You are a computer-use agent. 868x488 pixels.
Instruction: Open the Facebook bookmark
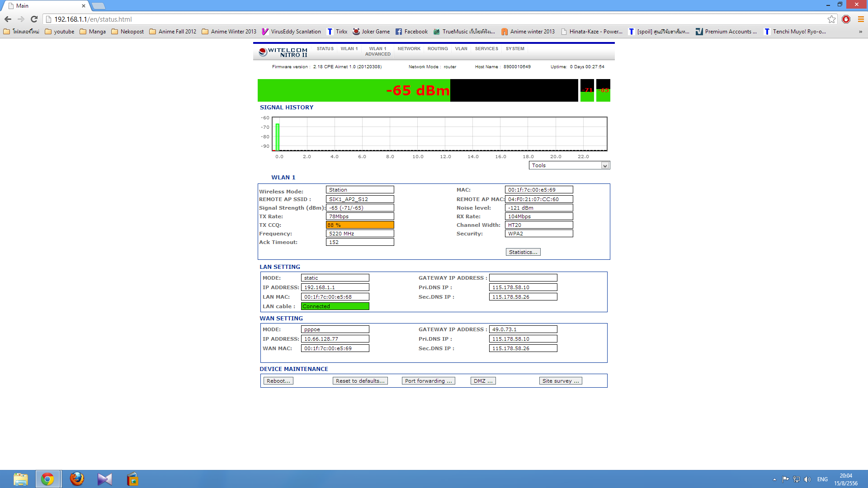coord(411,32)
